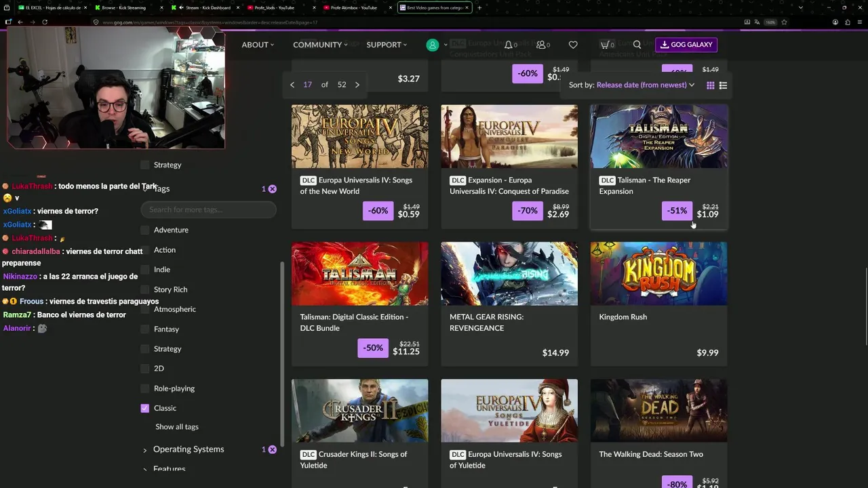Click the search magnifier icon

coord(637,45)
